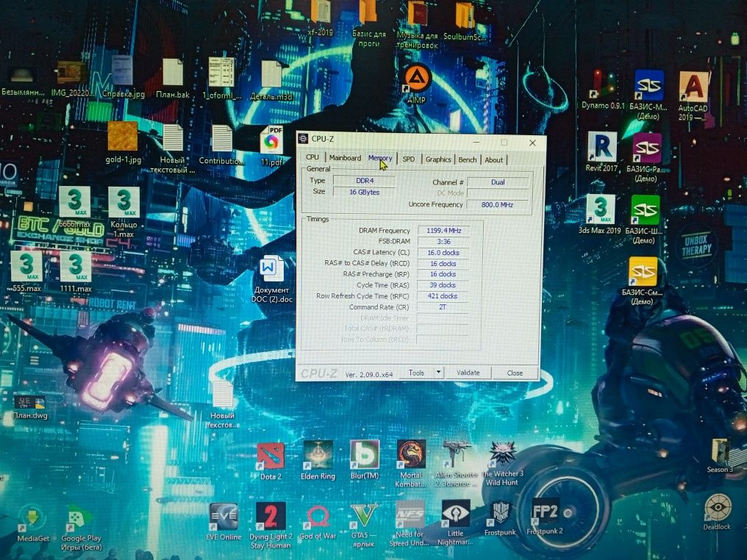Select the Blur(TM) game icon
Image resolution: width=747 pixels, height=560 pixels.
[365, 459]
